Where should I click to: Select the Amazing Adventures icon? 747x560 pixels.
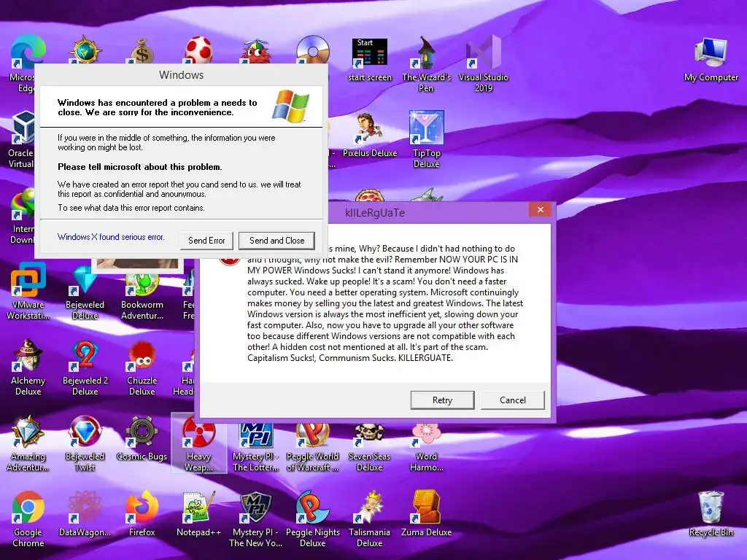(28, 443)
